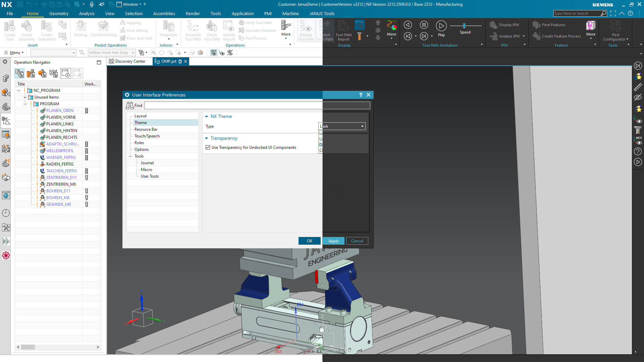Collapse the PROGRAM tree node
The height and width of the screenshot is (362, 644).
click(25, 104)
